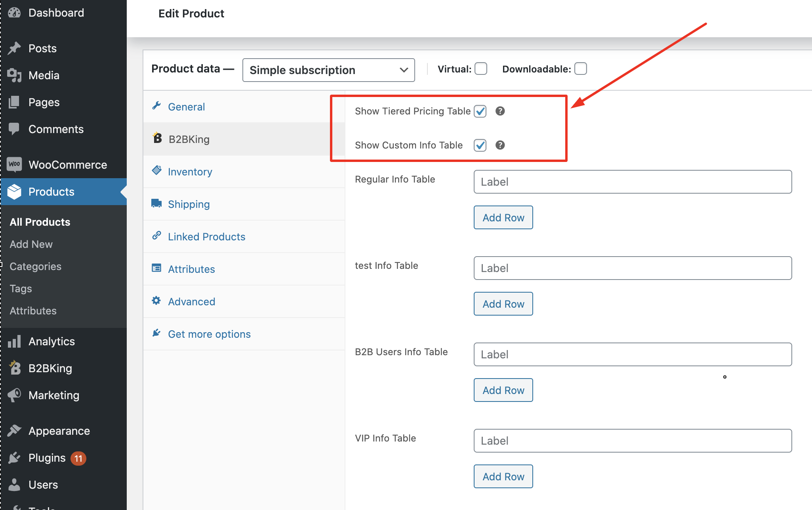Open help tooltip for Custom Info Table
The width and height of the screenshot is (812, 510).
500,145
